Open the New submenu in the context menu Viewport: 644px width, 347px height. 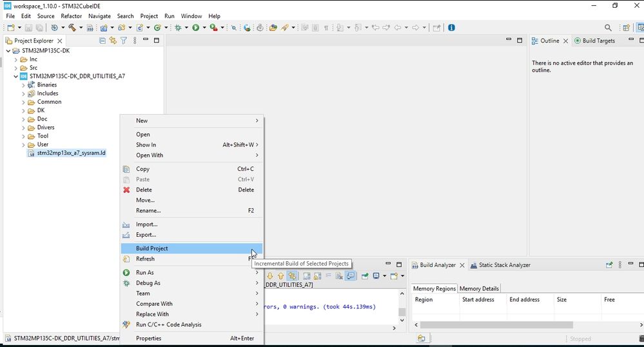click(192, 121)
